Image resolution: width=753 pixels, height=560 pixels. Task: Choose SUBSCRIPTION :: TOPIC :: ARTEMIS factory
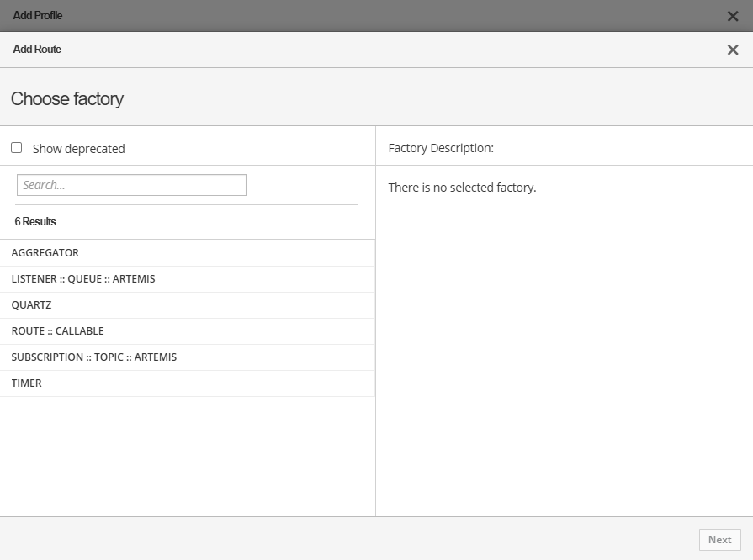click(x=94, y=357)
